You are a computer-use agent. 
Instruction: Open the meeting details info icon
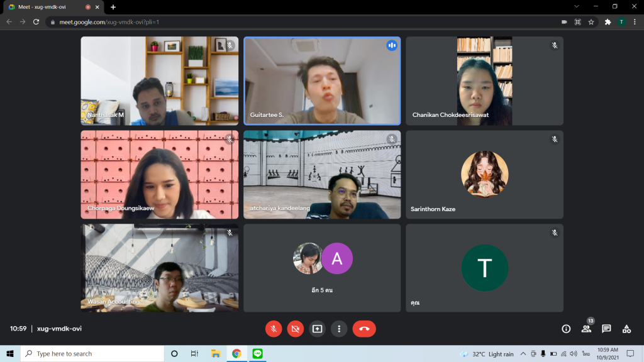pos(566,329)
